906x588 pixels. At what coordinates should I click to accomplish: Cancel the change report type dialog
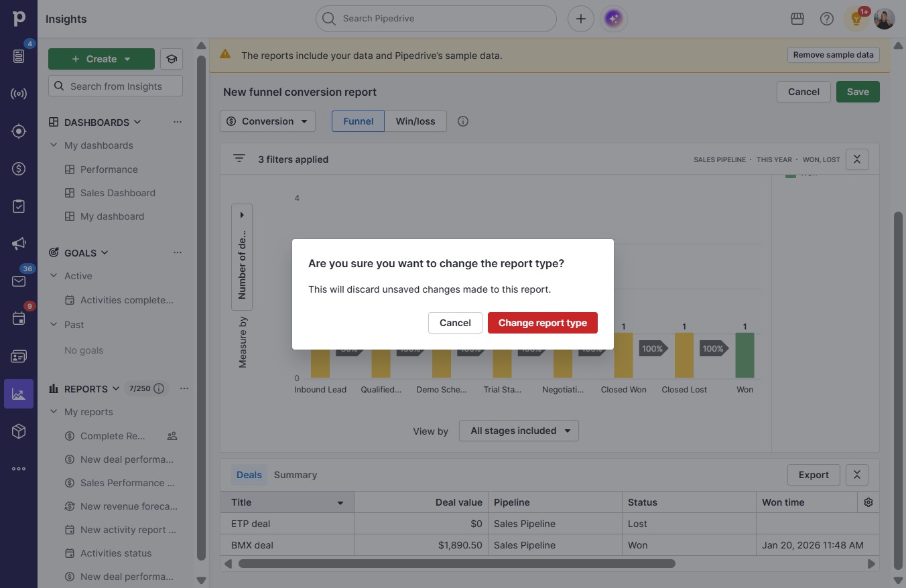(x=455, y=323)
